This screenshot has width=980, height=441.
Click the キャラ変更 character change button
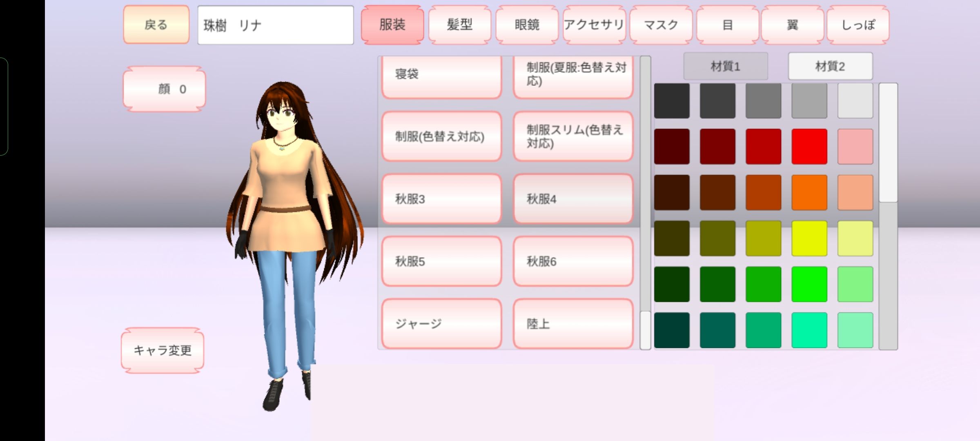coord(163,350)
